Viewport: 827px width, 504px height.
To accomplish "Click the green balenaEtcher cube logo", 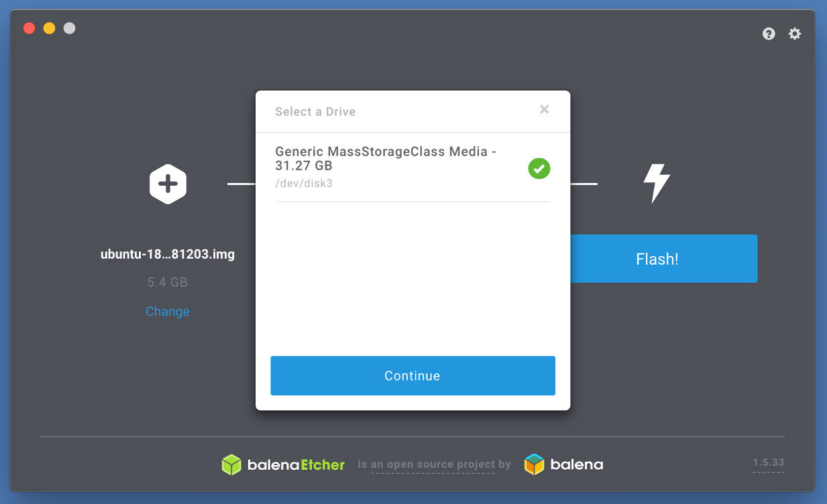I will click(x=231, y=464).
